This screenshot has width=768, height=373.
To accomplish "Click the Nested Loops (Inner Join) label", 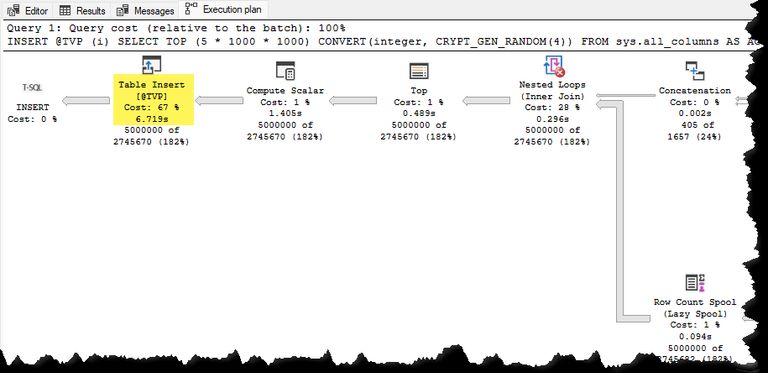I will click(x=552, y=91).
